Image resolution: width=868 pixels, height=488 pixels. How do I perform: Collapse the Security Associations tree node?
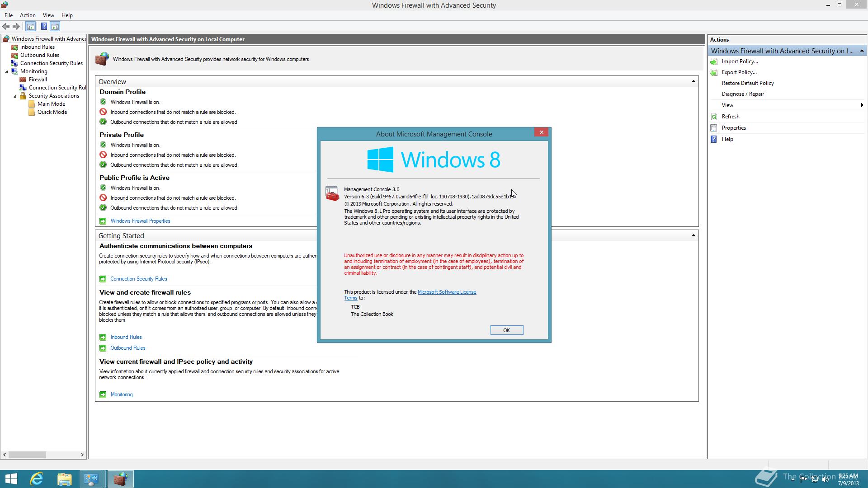[15, 96]
